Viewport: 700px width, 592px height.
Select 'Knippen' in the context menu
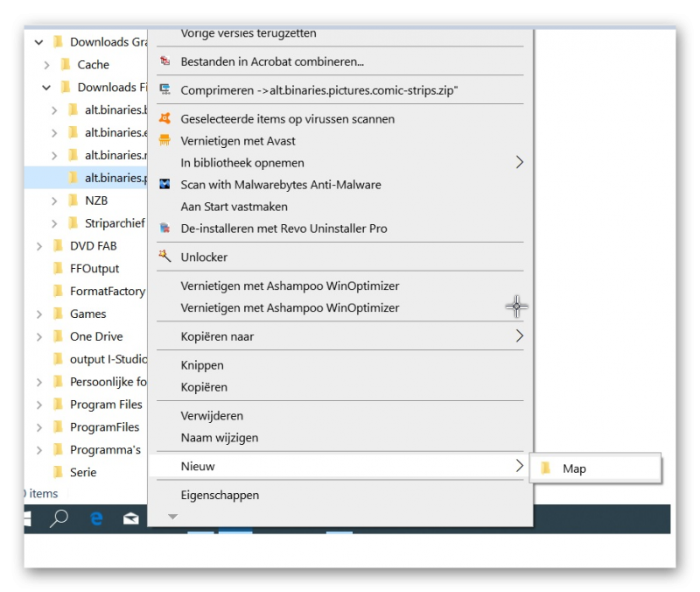tap(202, 365)
